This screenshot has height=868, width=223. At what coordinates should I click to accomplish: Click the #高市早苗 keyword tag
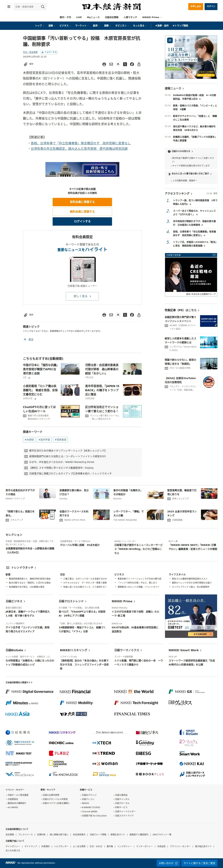[44, 439]
